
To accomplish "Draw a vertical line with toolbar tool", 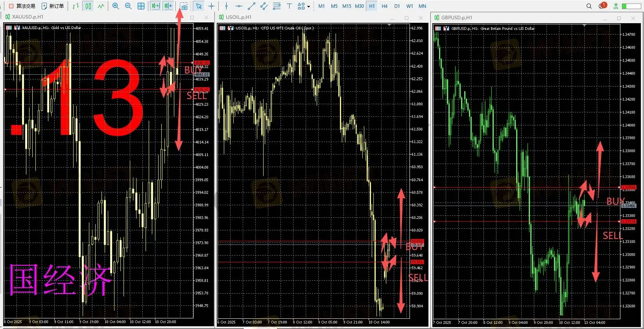I will pyautogui.click(x=226, y=6).
